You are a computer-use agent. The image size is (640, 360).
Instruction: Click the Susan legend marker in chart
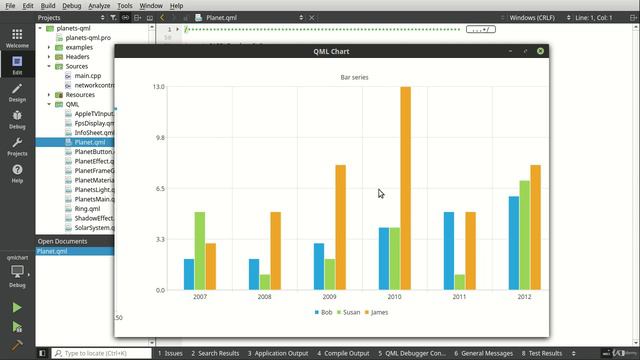pos(339,312)
